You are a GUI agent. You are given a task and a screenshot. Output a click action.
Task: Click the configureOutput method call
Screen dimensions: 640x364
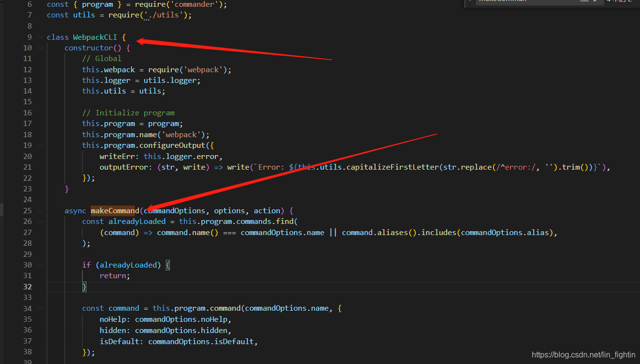172,145
